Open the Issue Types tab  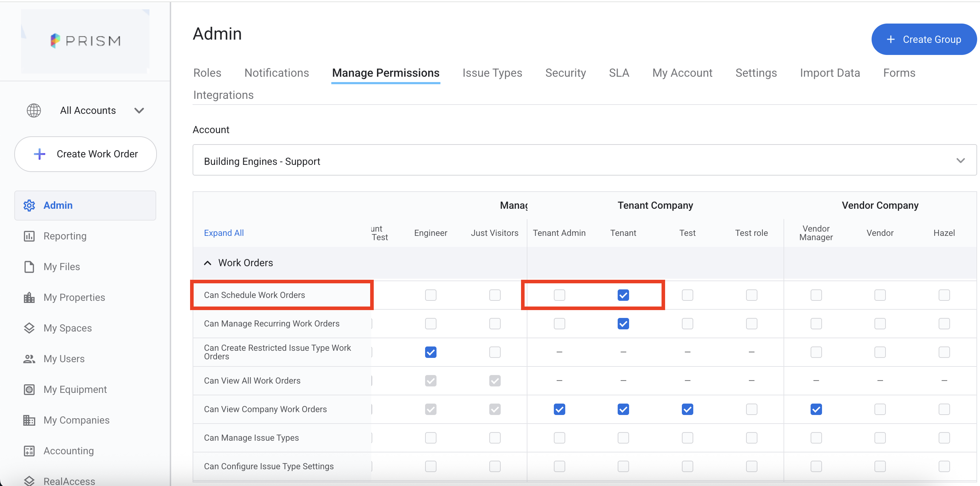pos(492,73)
